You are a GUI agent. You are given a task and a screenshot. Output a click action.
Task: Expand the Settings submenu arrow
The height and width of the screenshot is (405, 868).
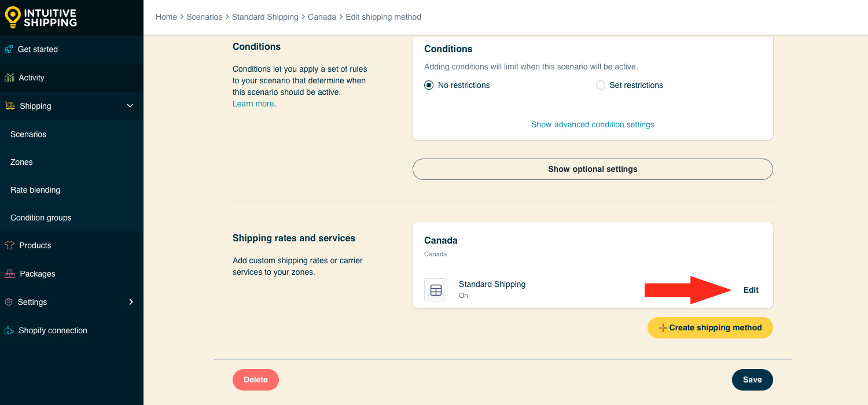(x=131, y=302)
